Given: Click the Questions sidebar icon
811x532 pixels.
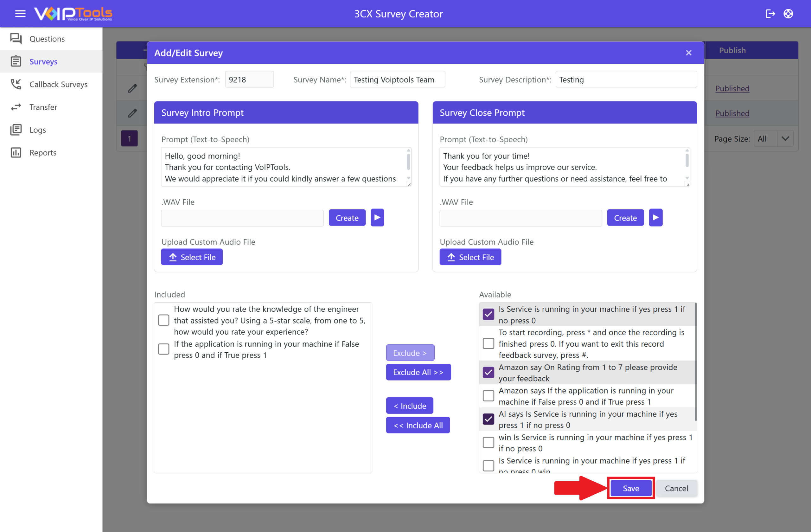Looking at the screenshot, I should pyautogui.click(x=16, y=39).
